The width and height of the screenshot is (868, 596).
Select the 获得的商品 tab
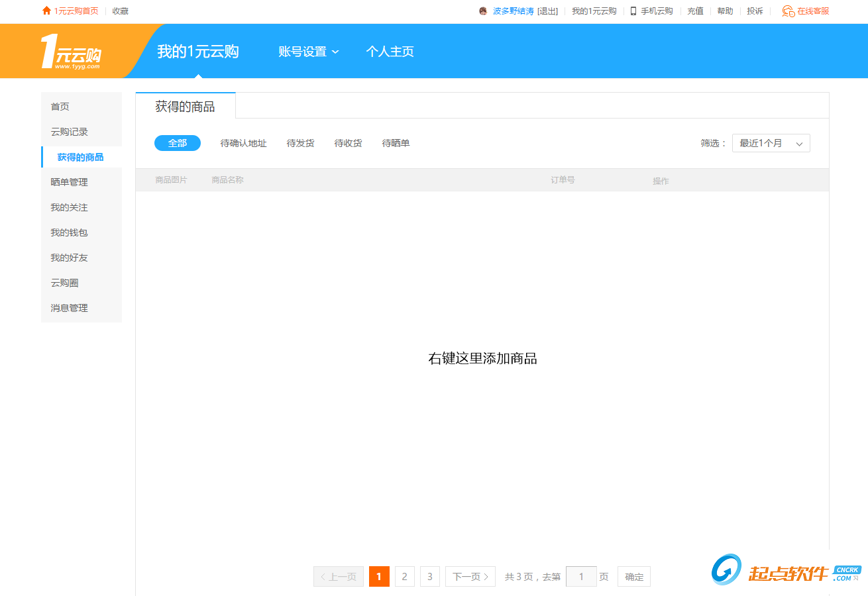[186, 107]
